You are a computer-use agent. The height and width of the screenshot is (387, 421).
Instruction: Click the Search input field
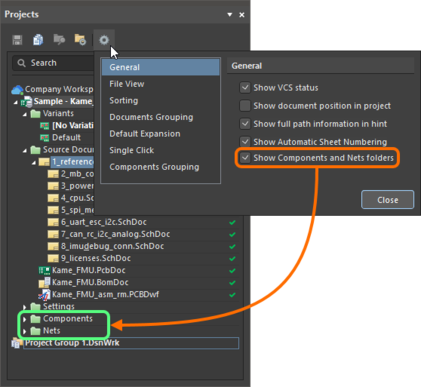click(x=53, y=63)
